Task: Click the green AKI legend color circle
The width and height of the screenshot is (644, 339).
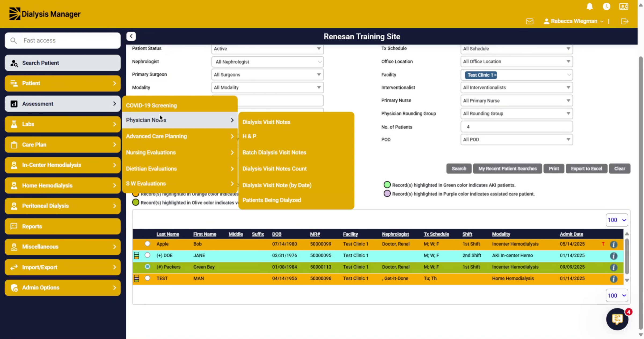Action: (x=387, y=185)
